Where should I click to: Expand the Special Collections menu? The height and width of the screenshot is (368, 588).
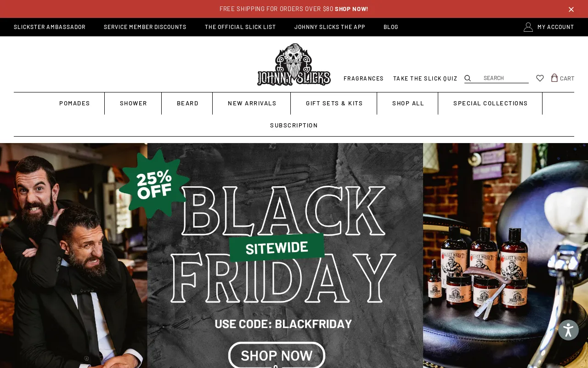[491, 103]
